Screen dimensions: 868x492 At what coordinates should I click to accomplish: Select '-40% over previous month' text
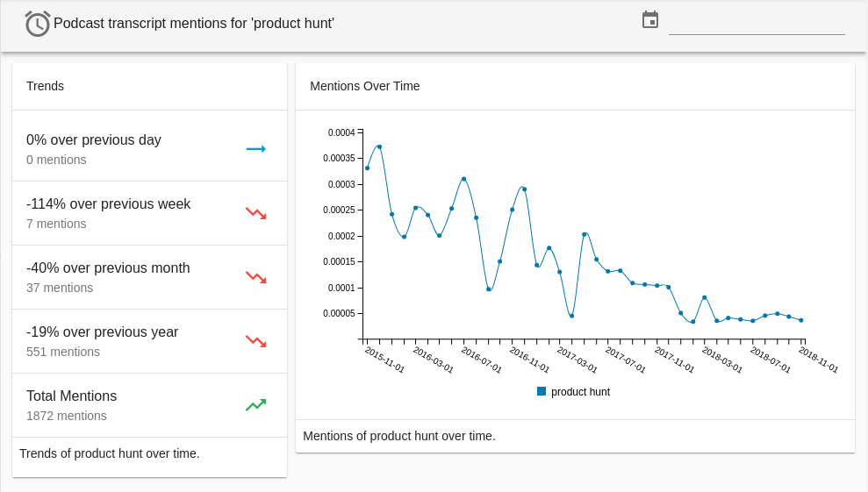pos(108,267)
